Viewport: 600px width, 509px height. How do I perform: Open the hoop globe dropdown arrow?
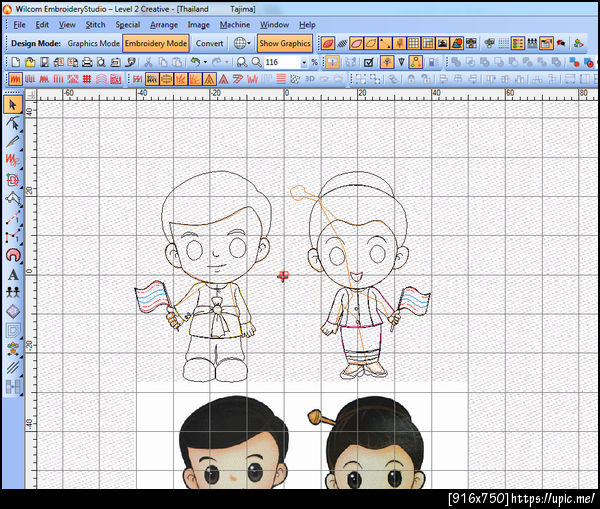click(249, 43)
